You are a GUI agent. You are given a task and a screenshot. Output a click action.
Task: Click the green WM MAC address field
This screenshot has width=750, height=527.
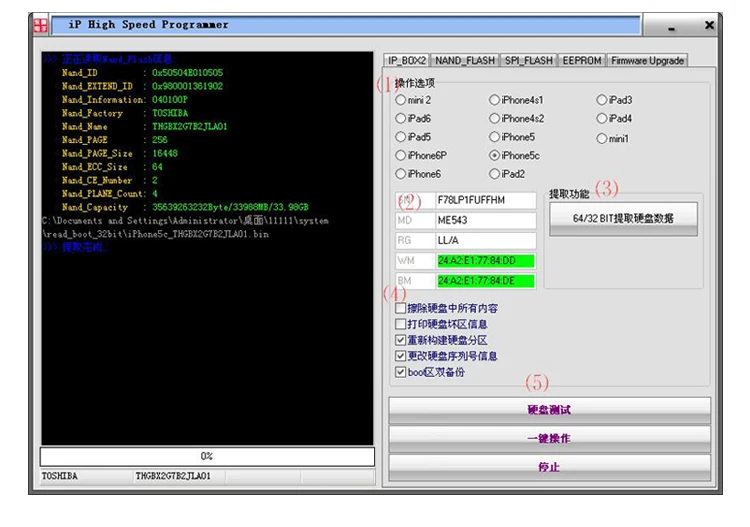485,261
